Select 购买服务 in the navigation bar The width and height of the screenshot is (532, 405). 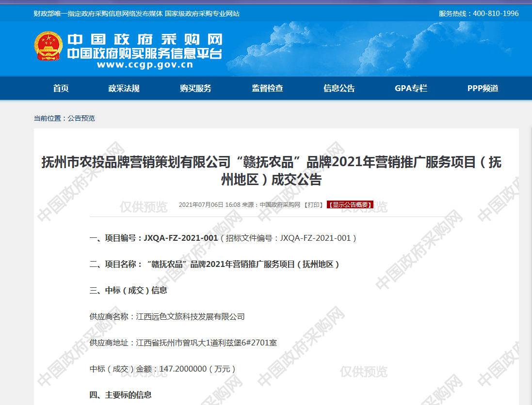tap(195, 88)
